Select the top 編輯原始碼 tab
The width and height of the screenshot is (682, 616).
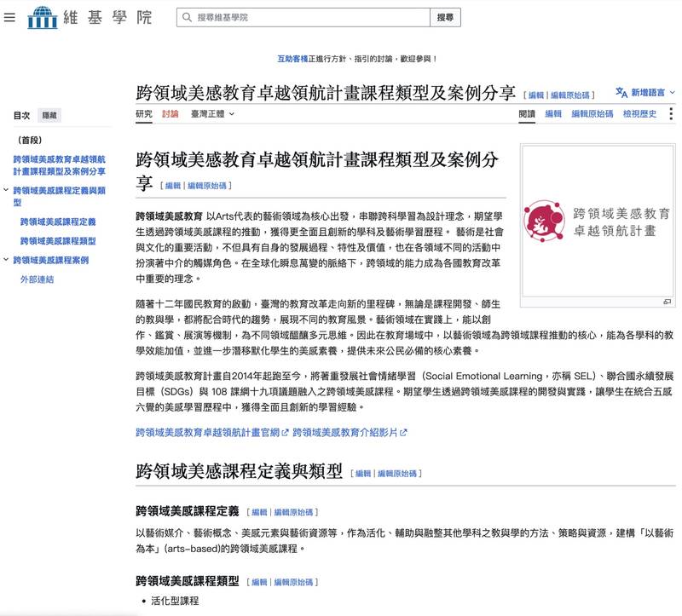pyautogui.click(x=592, y=114)
